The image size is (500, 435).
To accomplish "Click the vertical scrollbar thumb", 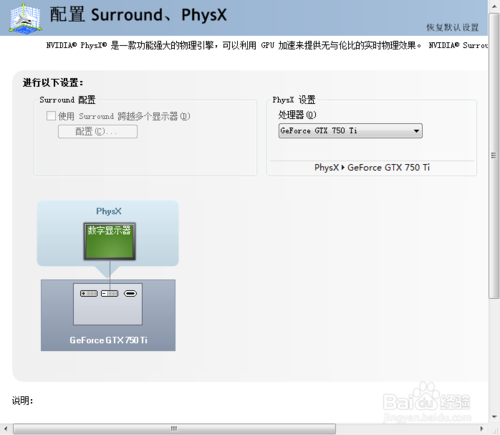I will pyautogui.click(x=494, y=156).
